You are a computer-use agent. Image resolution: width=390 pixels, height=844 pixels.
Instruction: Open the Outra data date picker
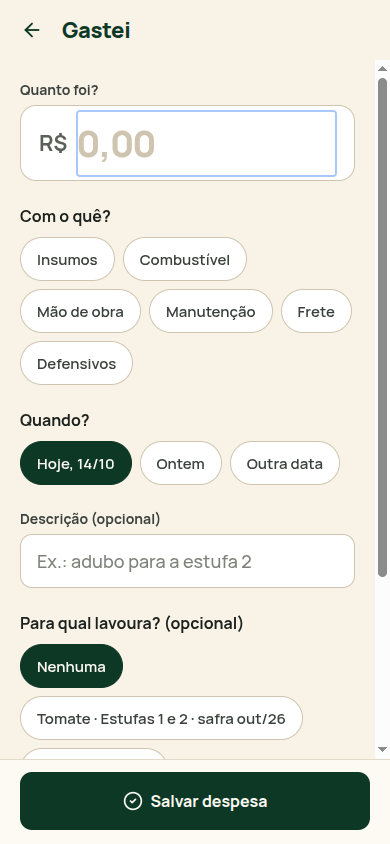(x=285, y=463)
